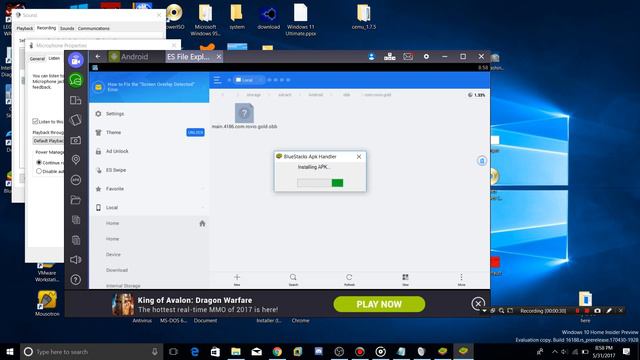Dismiss the King of Avalon ad banner
This screenshot has width=640, height=360.
(x=478, y=303)
